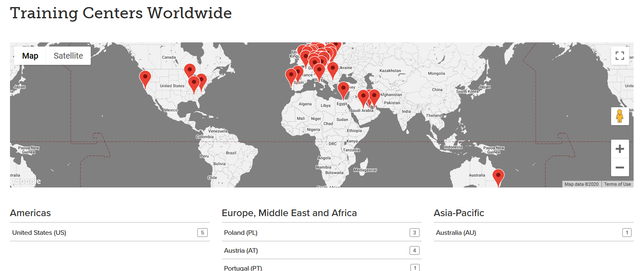Select the Australia map marker
The height and width of the screenshot is (271, 644).
pos(498,177)
